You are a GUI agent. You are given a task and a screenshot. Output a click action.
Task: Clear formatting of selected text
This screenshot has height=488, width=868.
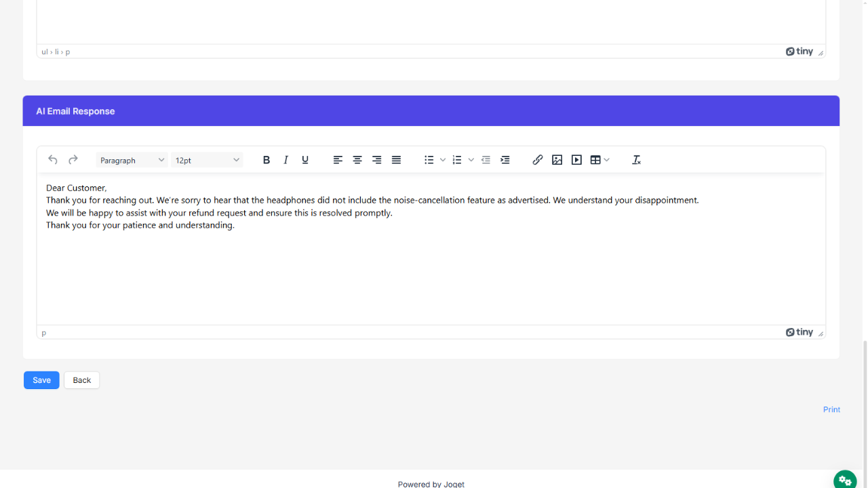click(636, 160)
